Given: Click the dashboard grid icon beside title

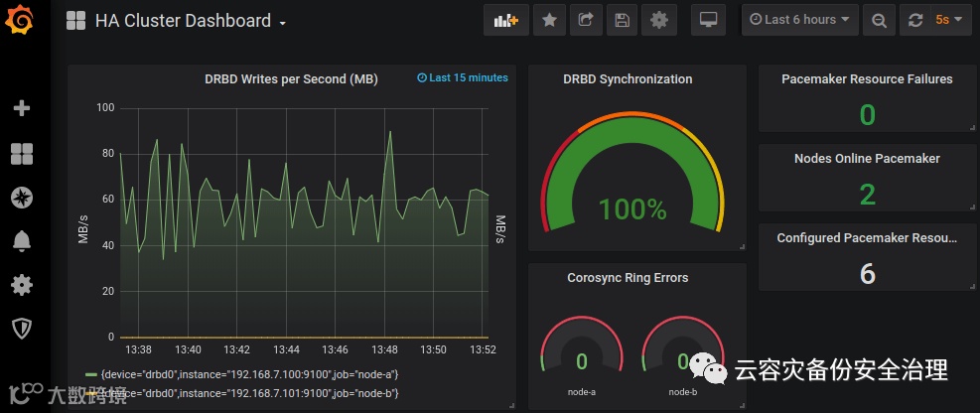Looking at the screenshot, I should 75,21.
